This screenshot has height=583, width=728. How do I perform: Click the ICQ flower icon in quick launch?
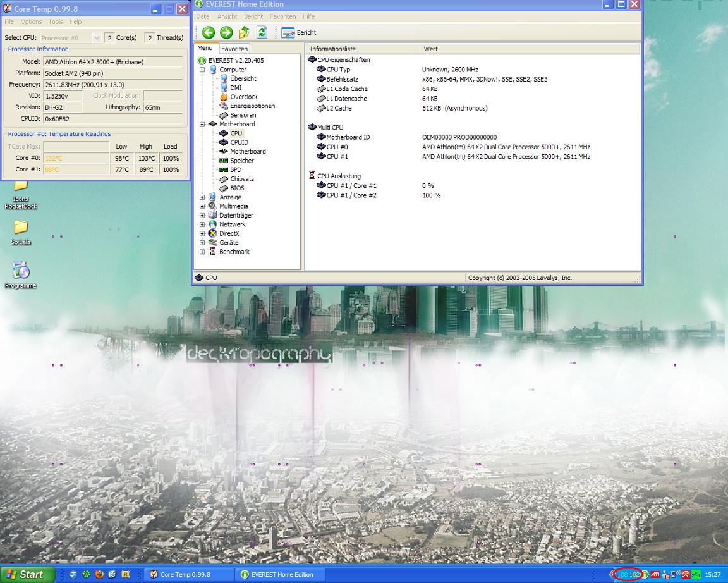tap(86, 575)
